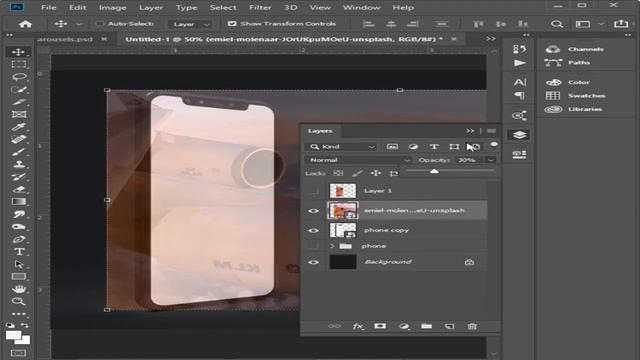640x360 pixels.
Task: Select the Dodge tool
Action: coord(18,227)
